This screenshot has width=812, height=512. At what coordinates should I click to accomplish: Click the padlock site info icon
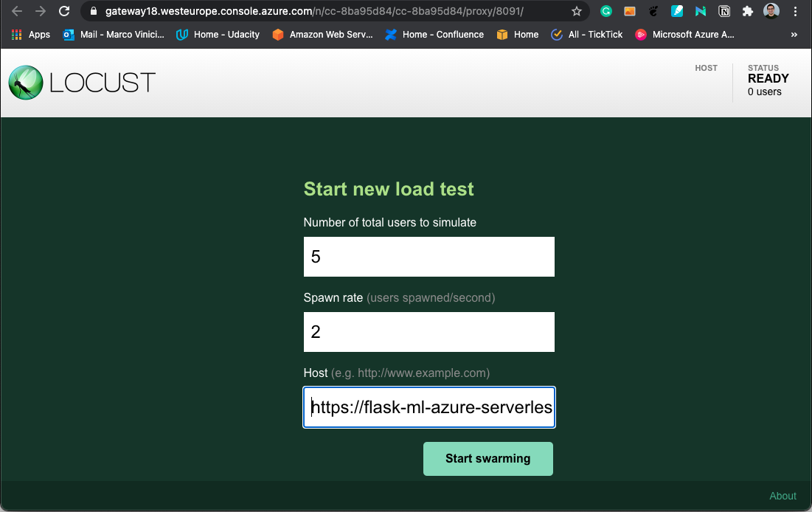pos(93,11)
